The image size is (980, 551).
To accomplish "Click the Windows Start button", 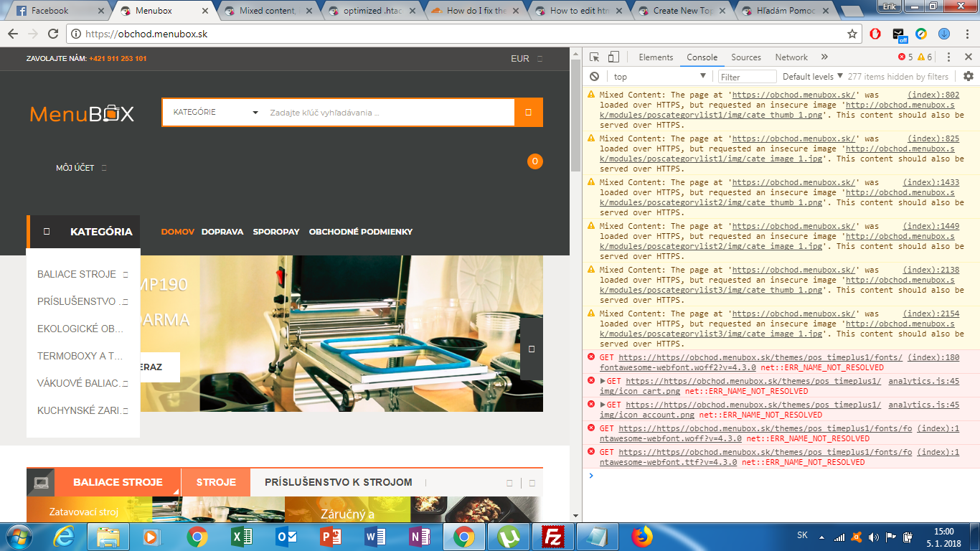I will 19,537.
